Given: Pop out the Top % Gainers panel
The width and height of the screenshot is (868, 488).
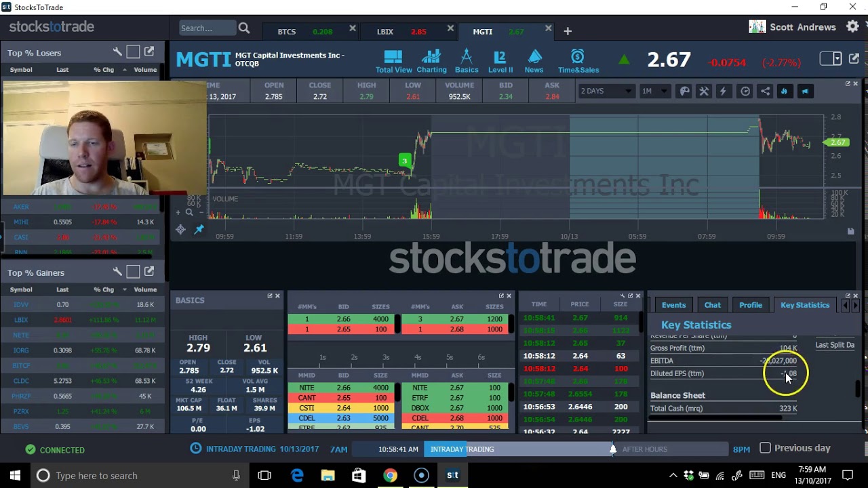Looking at the screenshot, I should click(149, 272).
